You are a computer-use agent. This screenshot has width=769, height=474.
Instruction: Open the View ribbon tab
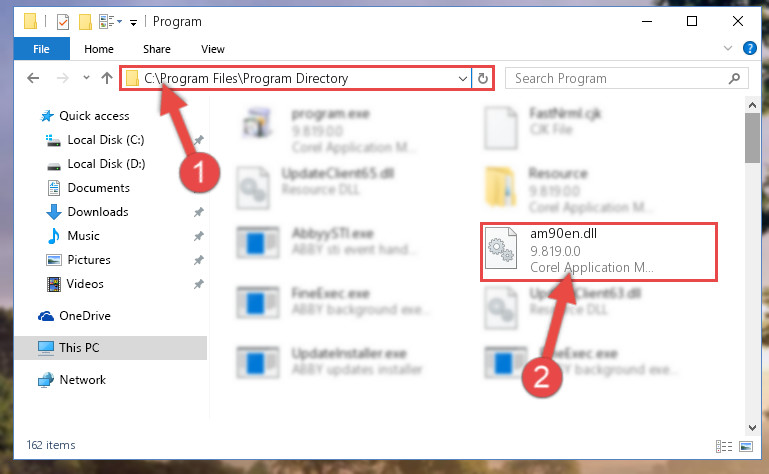point(213,49)
